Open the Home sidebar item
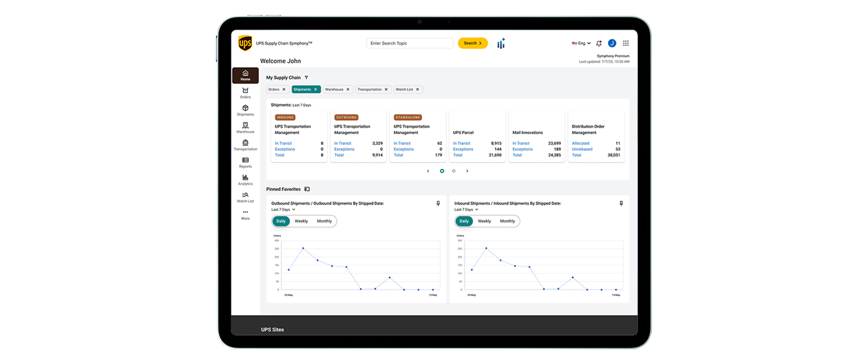This screenshot has width=868, height=362. (245, 75)
